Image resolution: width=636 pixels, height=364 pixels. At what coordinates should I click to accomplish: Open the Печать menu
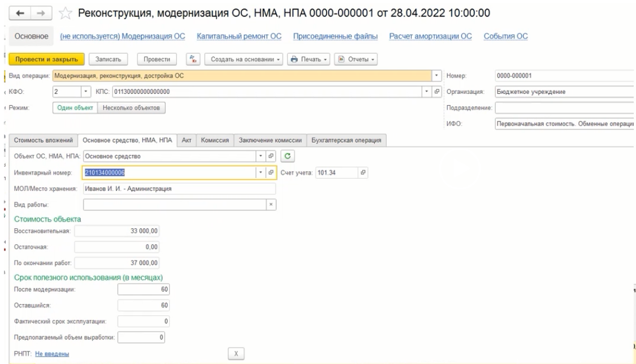(x=309, y=58)
